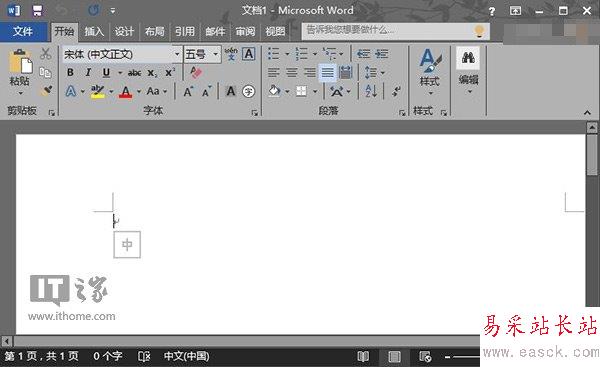Image resolution: width=600 pixels, height=367 pixels.
Task: Click the Copy icon in clipboard group
Action: click(x=46, y=72)
